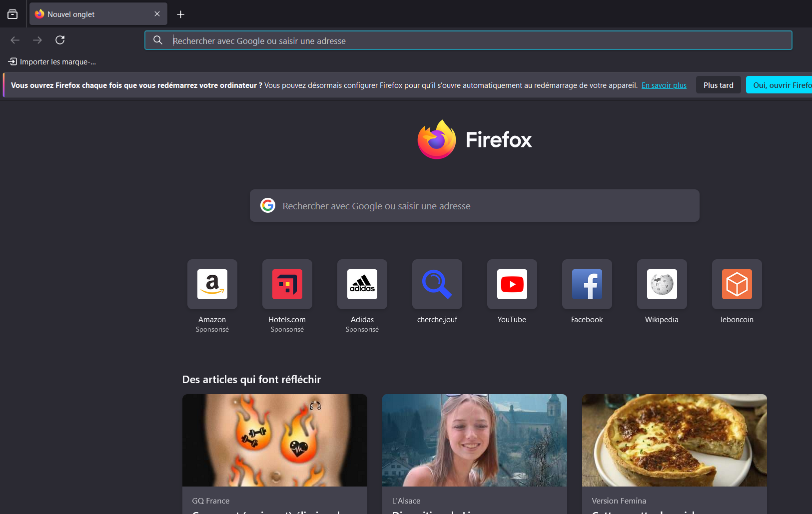Follow the En savoir plus link
This screenshot has height=514, width=812.
(x=664, y=85)
